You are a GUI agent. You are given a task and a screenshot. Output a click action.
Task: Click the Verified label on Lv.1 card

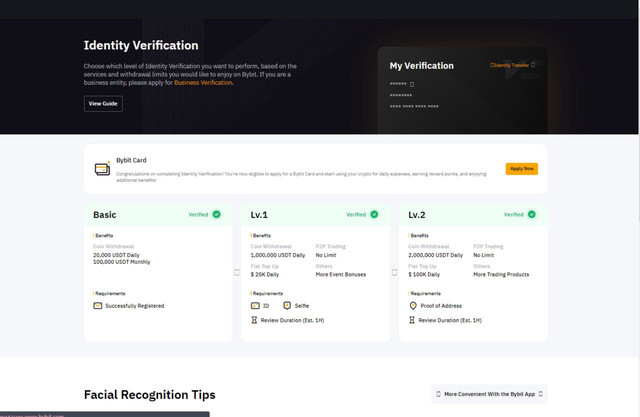tap(356, 215)
